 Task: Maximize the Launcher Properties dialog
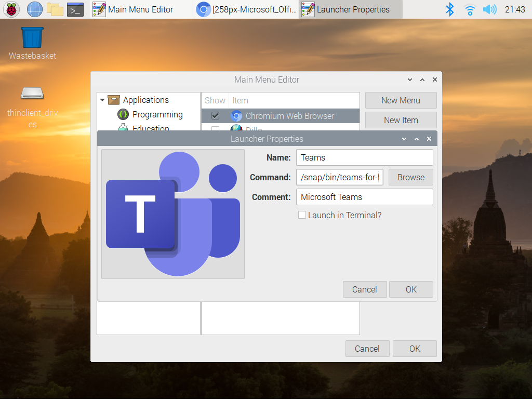[417, 139]
